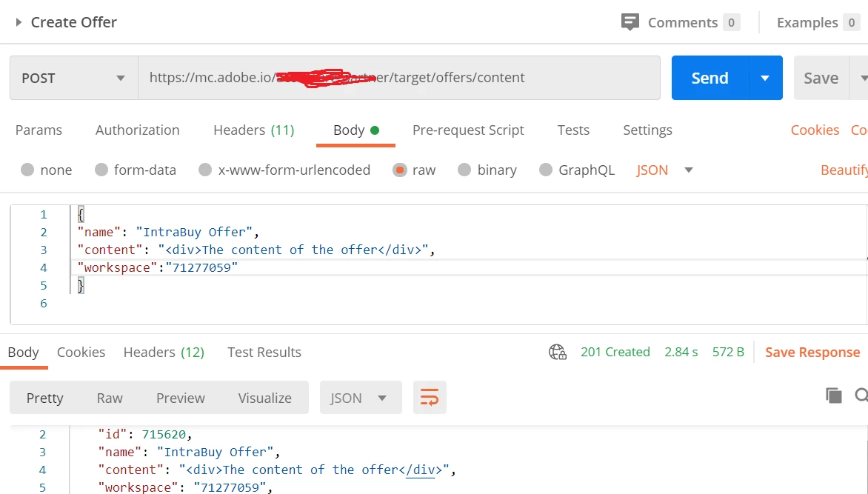This screenshot has width=868, height=494.
Task: Click Save Response
Action: pyautogui.click(x=812, y=353)
